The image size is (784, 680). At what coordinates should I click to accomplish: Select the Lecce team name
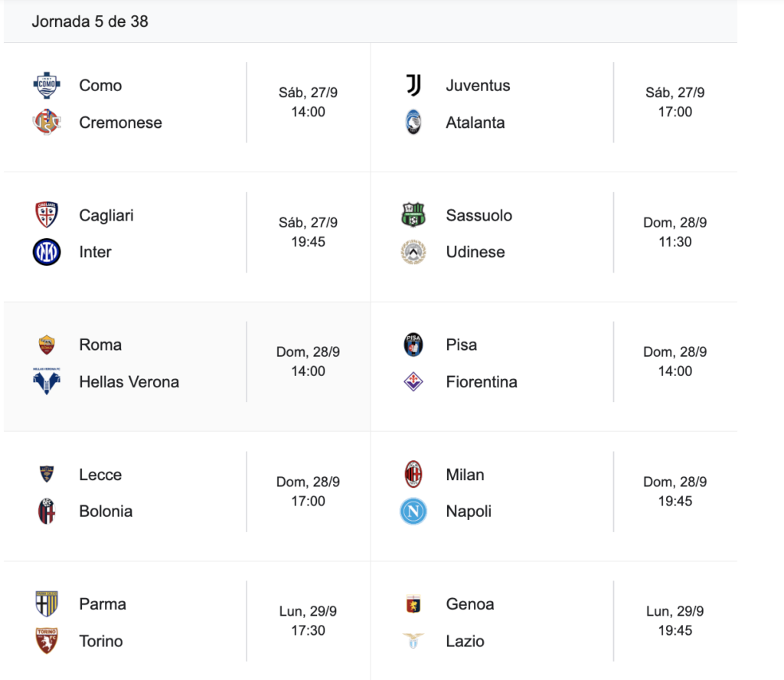click(100, 475)
